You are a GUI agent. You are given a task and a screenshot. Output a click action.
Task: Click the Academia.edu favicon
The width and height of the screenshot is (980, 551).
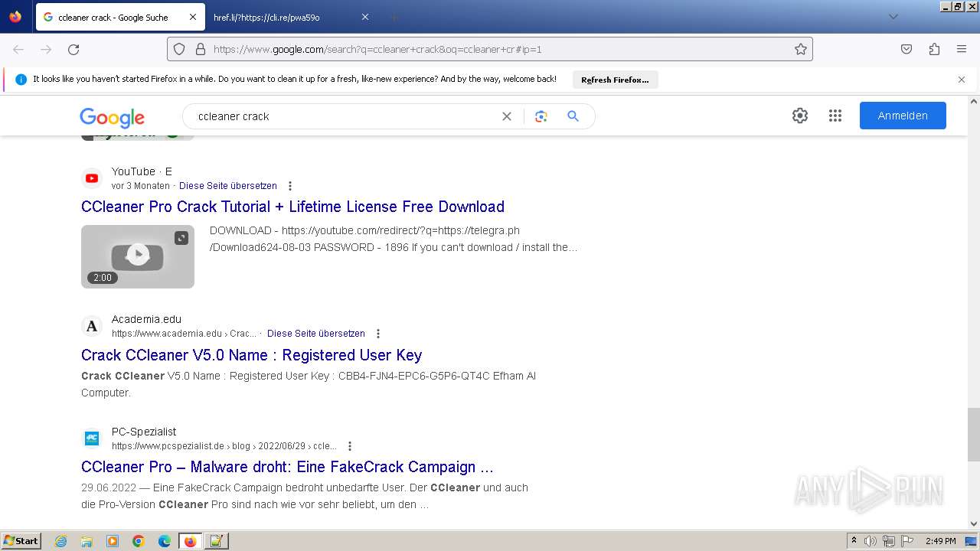click(x=92, y=326)
